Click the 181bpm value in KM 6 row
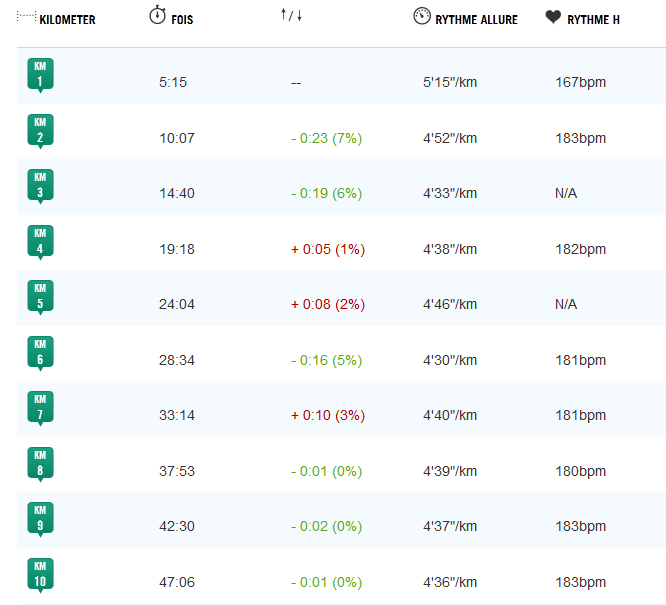 click(x=580, y=361)
